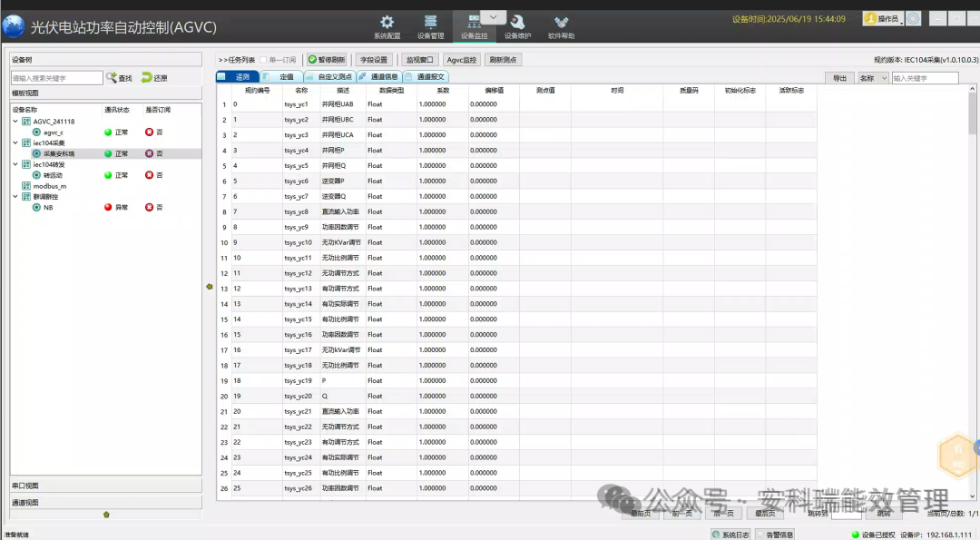Toggle subscription 否 for 采集安科瑞
The width and height of the screenshot is (980, 540).
click(x=153, y=153)
